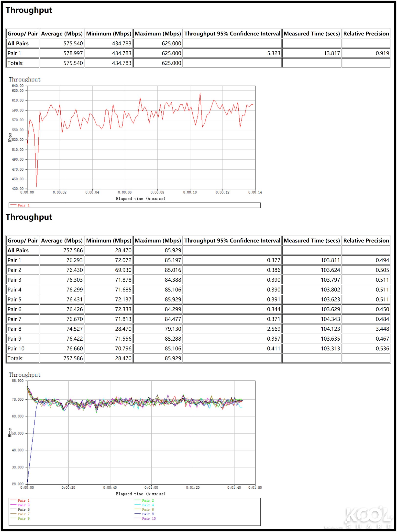The height and width of the screenshot is (532, 397).
Task: Click the Pair 1 legend entry in the first chart
Action: click(20, 205)
